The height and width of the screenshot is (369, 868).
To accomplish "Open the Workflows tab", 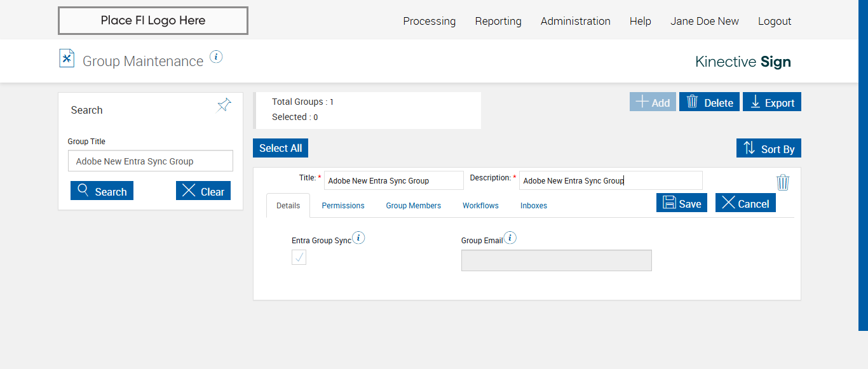I will click(x=480, y=206).
